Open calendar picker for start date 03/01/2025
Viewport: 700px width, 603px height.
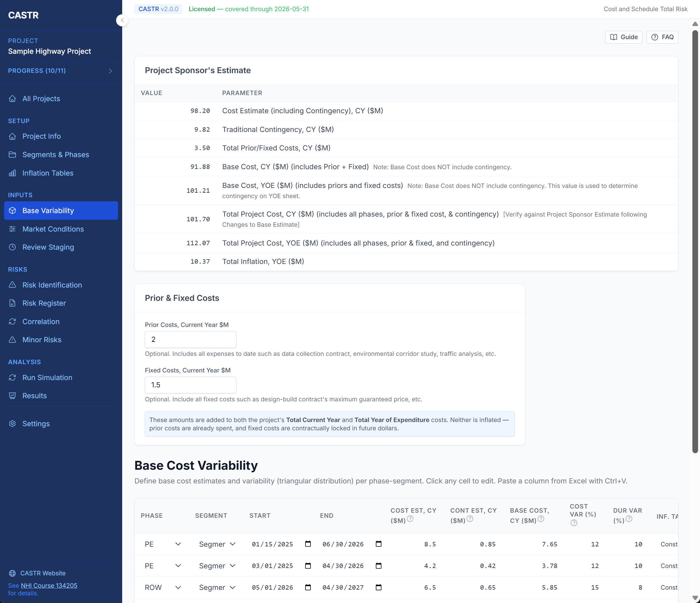tap(308, 565)
